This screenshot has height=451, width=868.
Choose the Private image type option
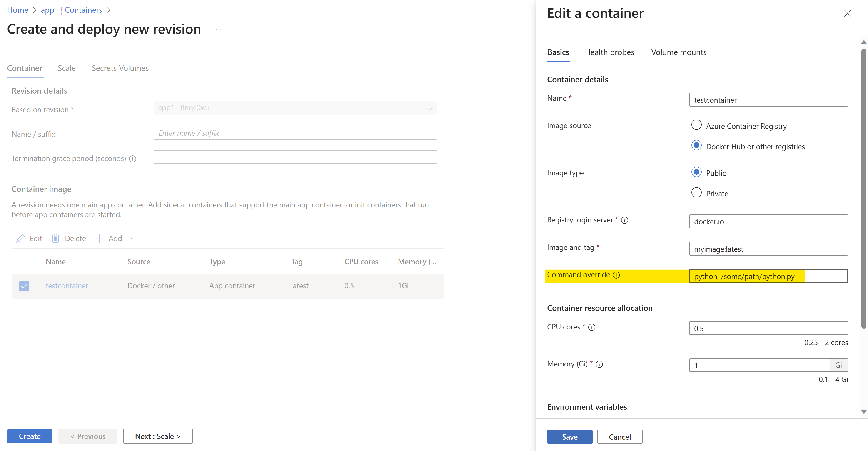696,193
